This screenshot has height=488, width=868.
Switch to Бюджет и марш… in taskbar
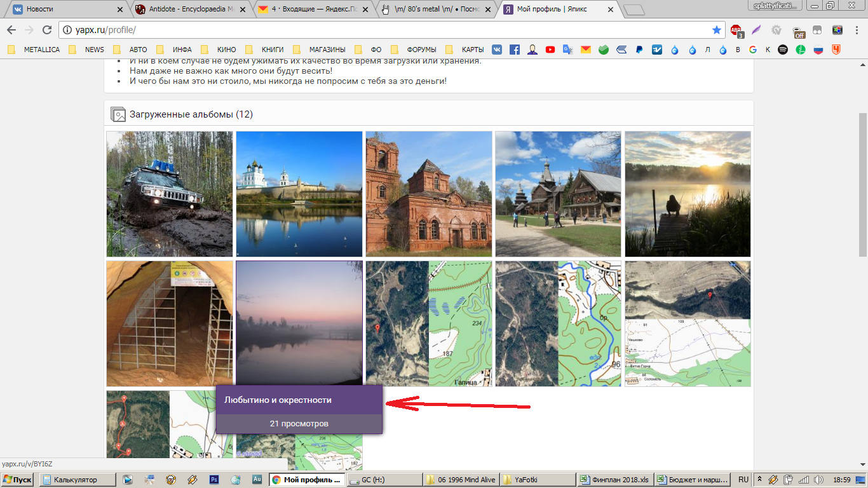693,480
